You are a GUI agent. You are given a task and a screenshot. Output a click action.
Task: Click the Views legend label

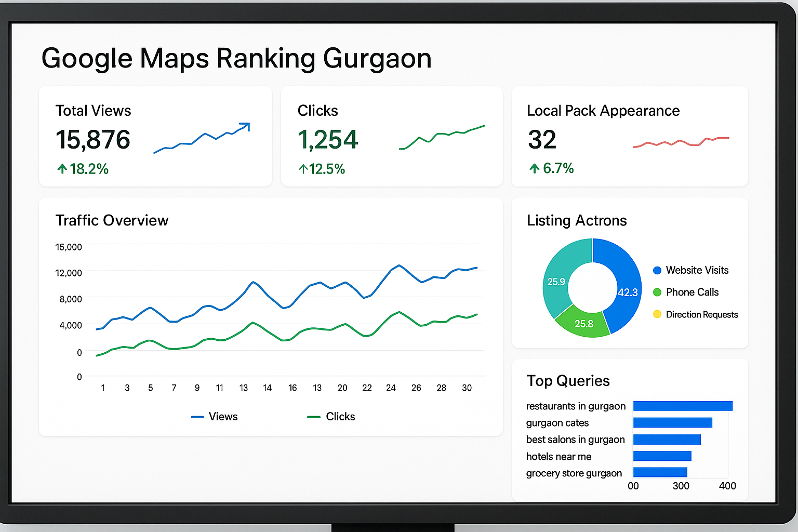[x=223, y=417]
